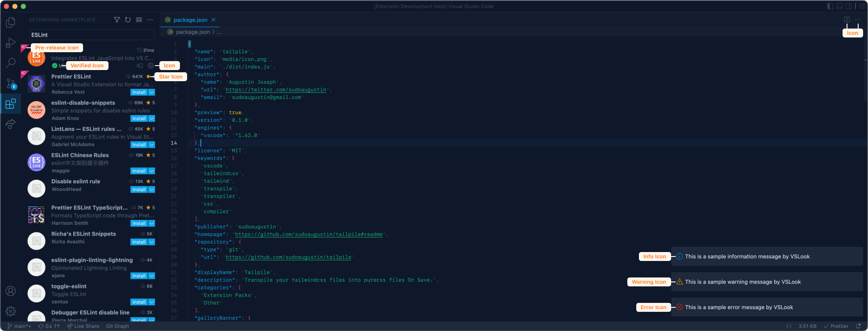Image resolution: width=868 pixels, height=331 pixels.
Task: Click the Prettier status bar item
Action: pos(836,326)
